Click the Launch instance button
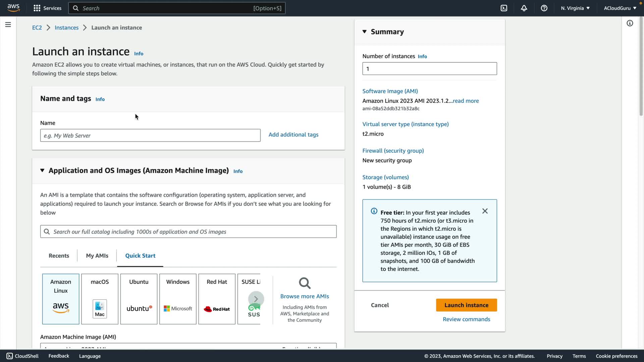644x362 pixels. tap(466, 305)
